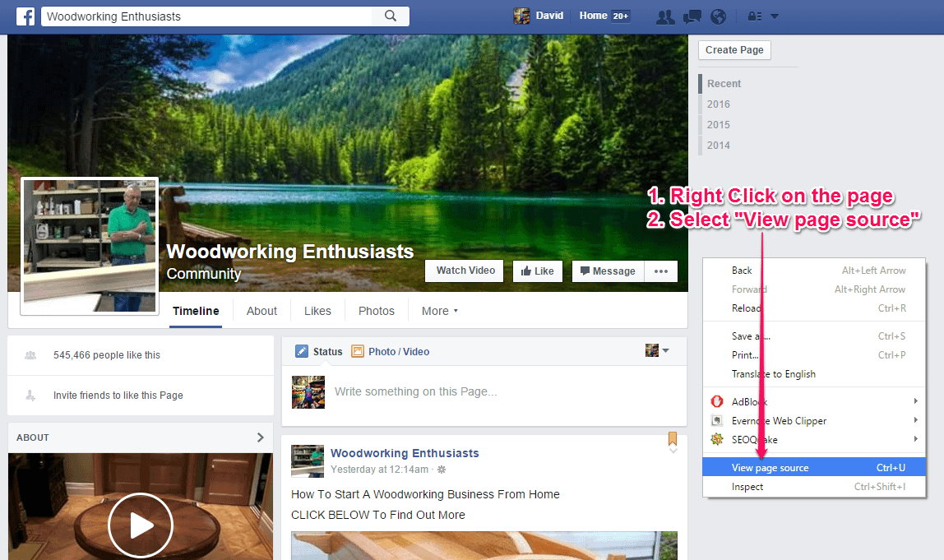Click the Evernote Web Clipper icon

(717, 420)
